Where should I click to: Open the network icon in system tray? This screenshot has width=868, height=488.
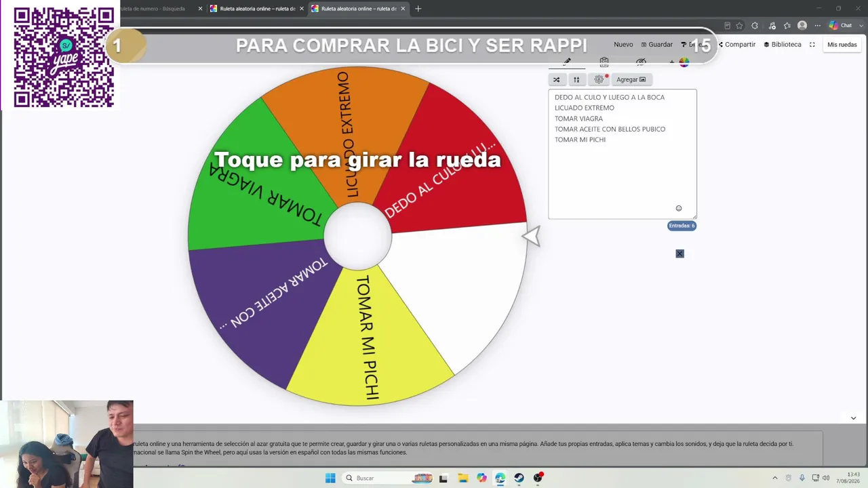click(x=815, y=478)
